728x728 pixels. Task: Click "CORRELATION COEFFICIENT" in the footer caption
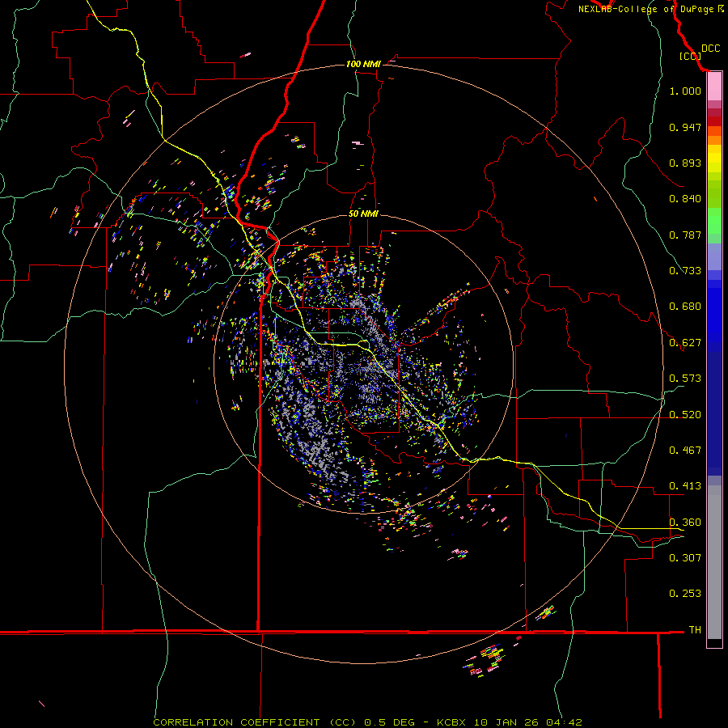point(236,722)
